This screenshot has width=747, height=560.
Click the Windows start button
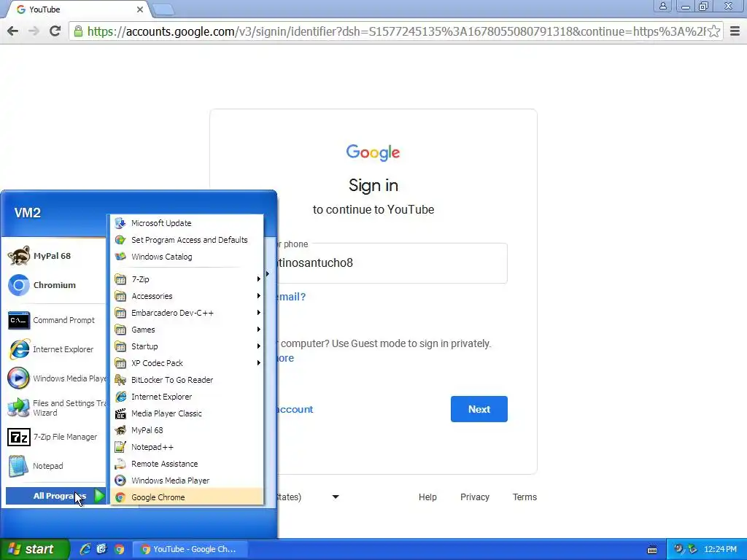click(x=35, y=549)
